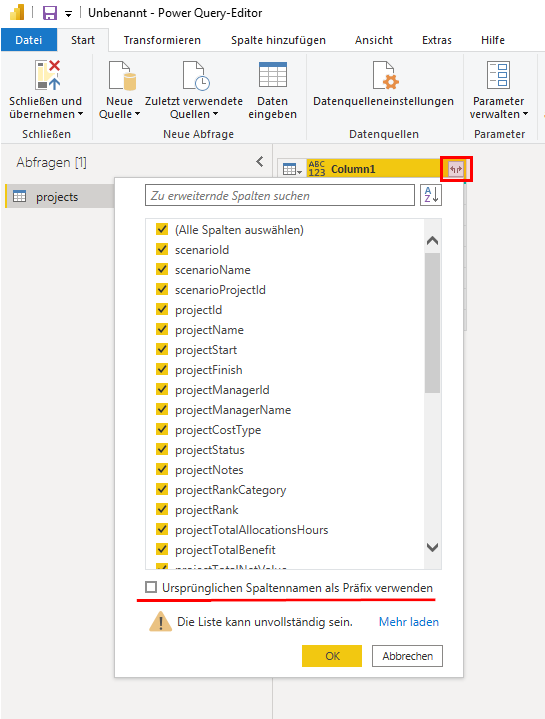545x719 pixels.
Task: Open the Extras tab
Action: point(437,40)
